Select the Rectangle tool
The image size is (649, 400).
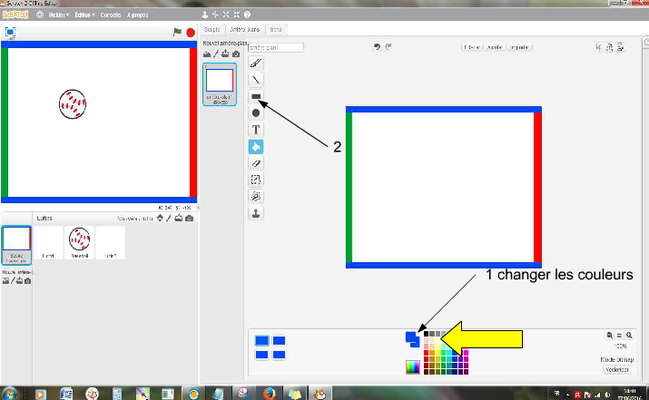point(256,96)
